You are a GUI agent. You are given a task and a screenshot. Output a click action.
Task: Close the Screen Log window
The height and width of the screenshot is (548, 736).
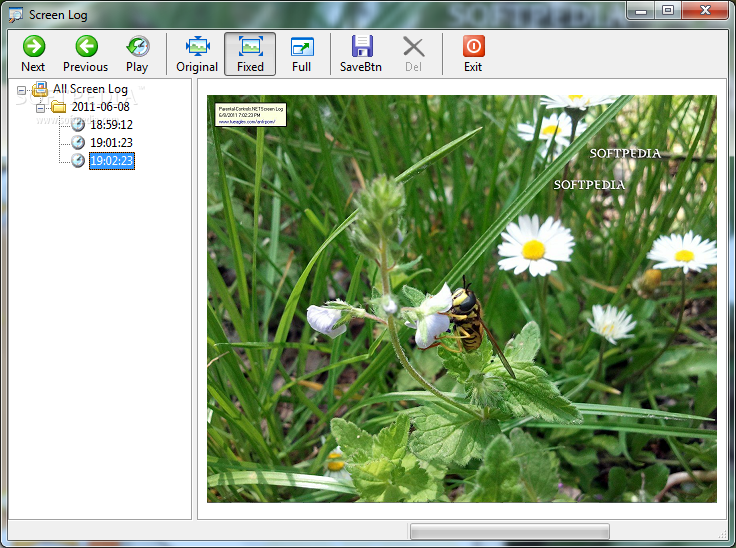tap(705, 11)
